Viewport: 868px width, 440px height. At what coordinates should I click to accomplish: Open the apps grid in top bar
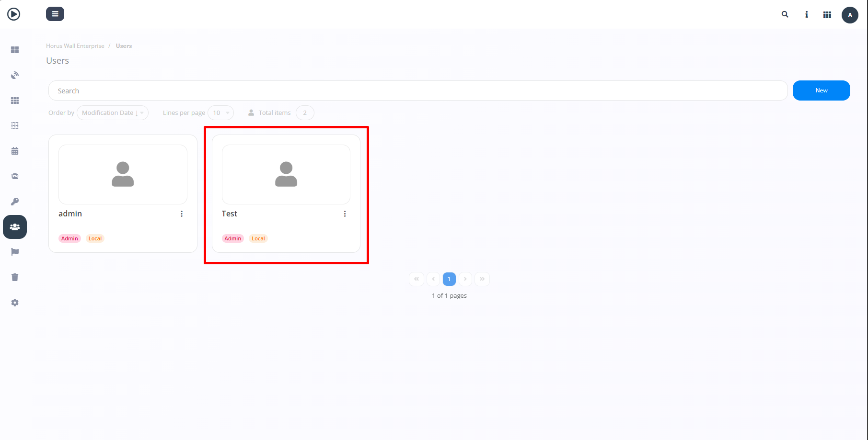coord(827,15)
